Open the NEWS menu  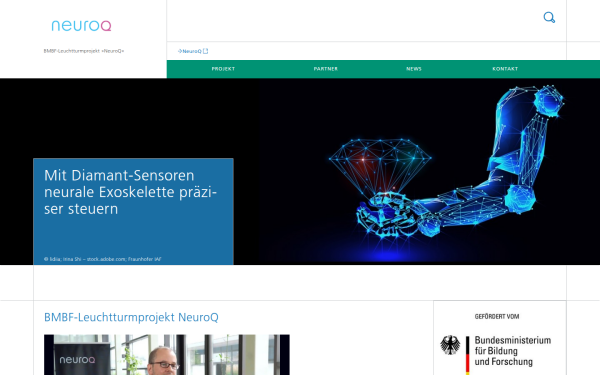[414, 69]
